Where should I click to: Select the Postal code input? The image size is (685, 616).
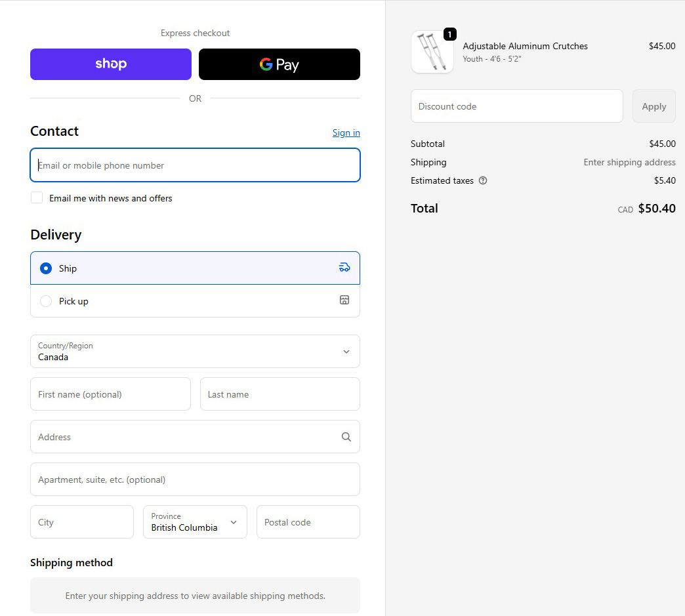[x=308, y=522]
